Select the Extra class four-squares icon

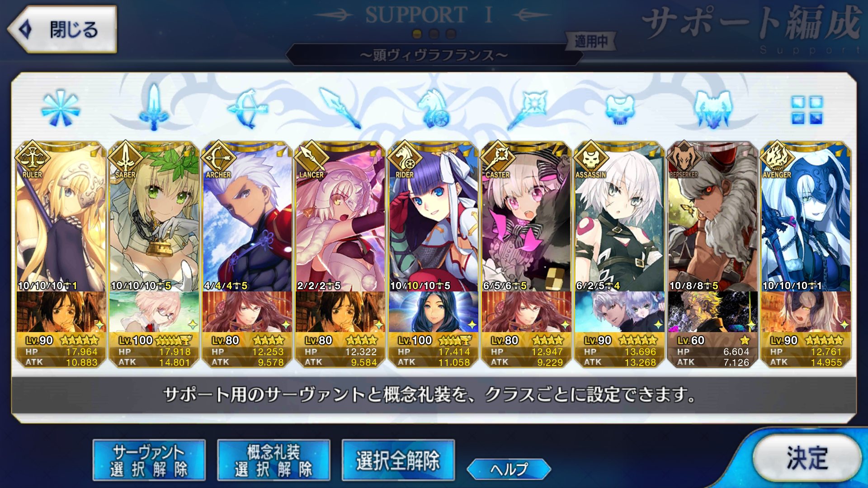point(807,110)
